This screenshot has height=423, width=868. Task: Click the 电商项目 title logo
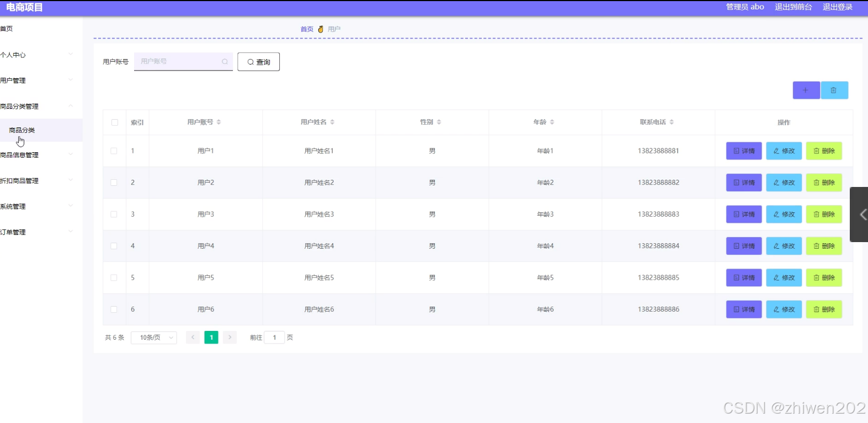point(24,7)
